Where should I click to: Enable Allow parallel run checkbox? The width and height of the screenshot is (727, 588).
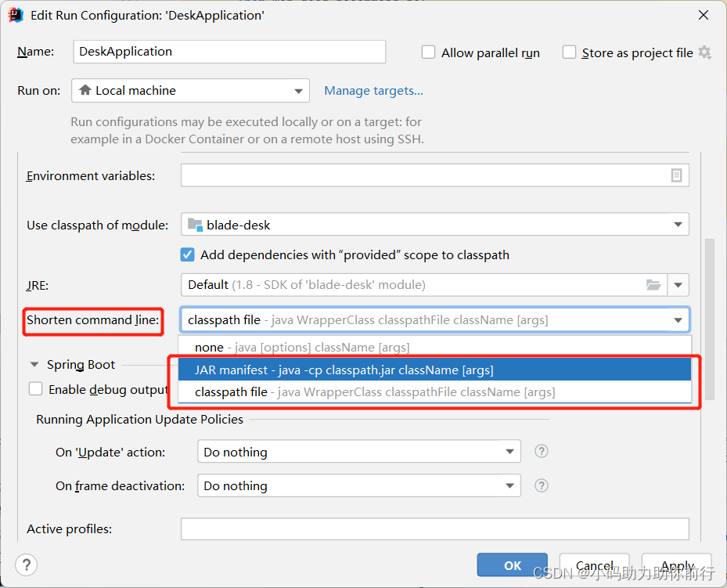tap(428, 52)
